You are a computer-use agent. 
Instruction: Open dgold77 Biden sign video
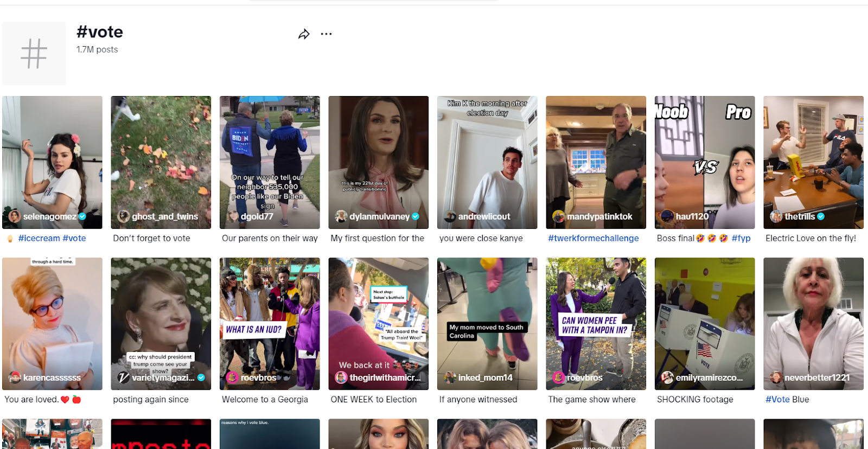(270, 162)
